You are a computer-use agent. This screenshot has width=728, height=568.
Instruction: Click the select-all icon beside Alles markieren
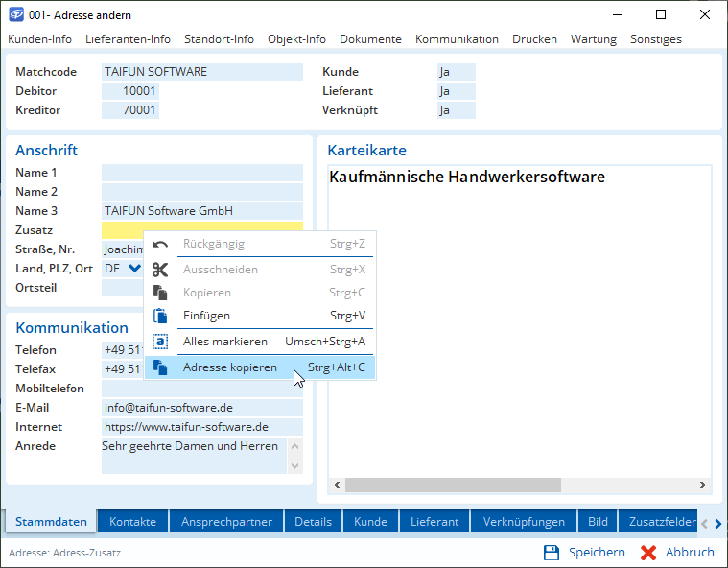pyautogui.click(x=161, y=342)
